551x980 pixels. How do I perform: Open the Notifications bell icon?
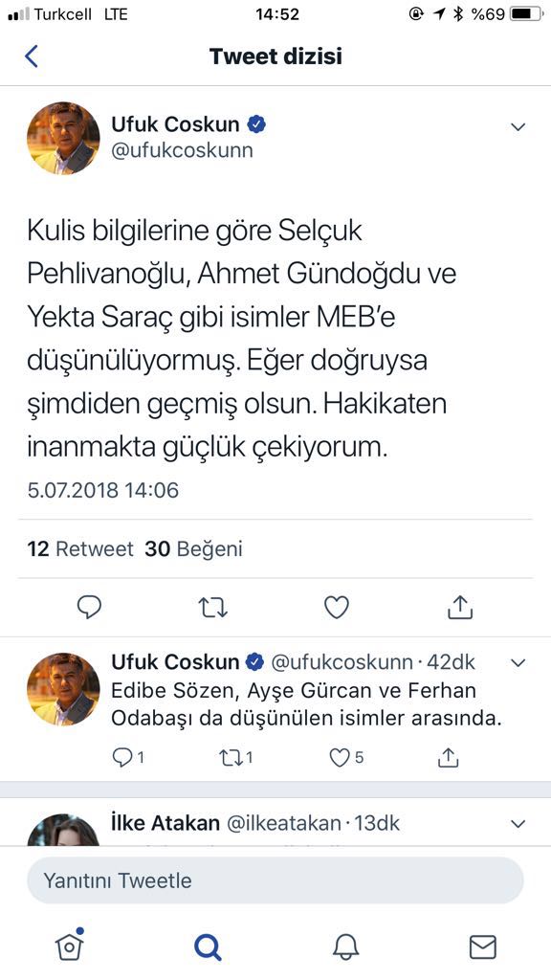pos(346,946)
